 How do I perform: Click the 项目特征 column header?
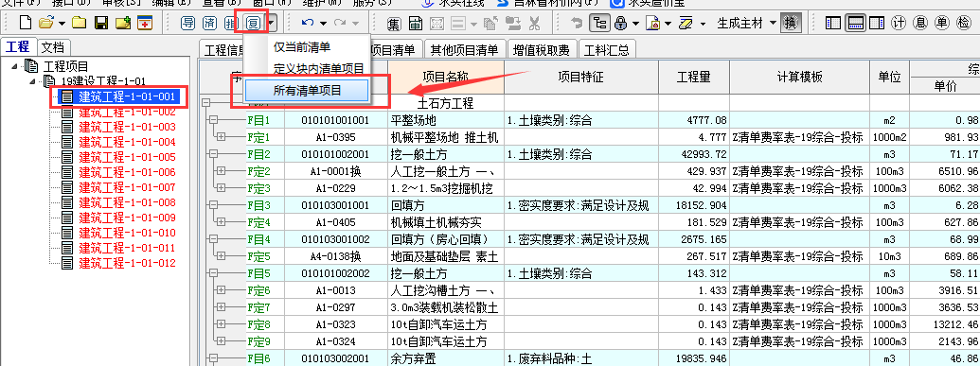(580, 78)
